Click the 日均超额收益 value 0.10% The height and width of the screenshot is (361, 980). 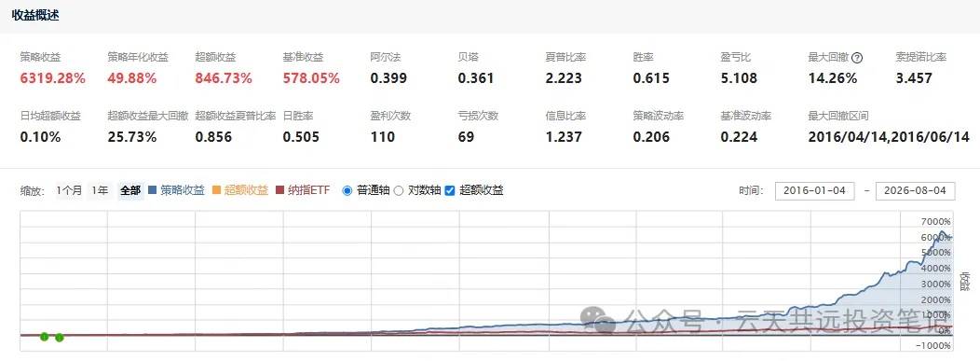pos(40,136)
